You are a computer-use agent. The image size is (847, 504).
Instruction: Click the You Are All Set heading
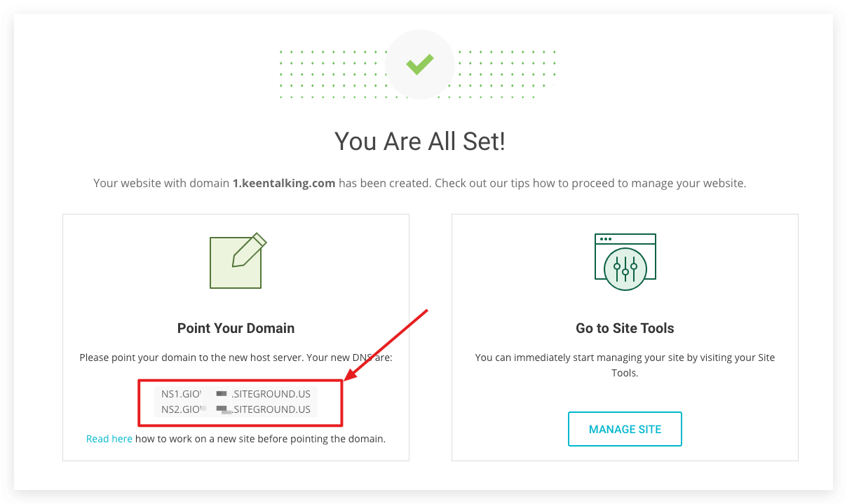[x=419, y=141]
